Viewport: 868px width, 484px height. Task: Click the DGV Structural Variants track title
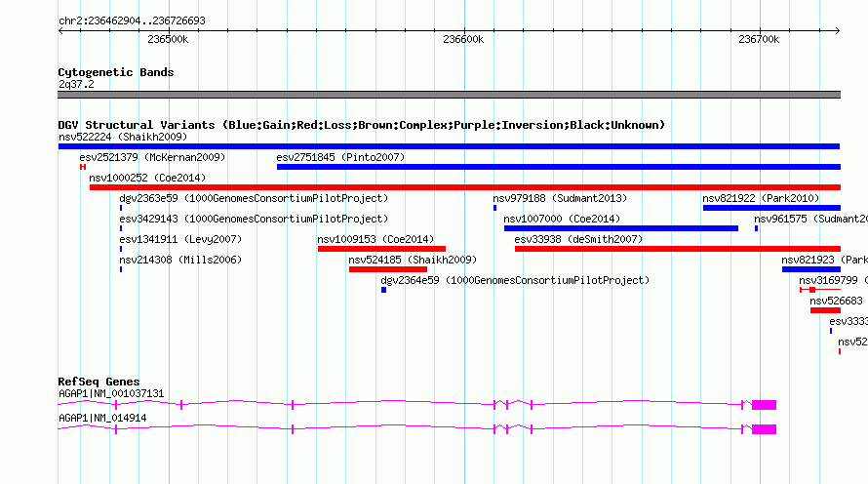(362, 125)
